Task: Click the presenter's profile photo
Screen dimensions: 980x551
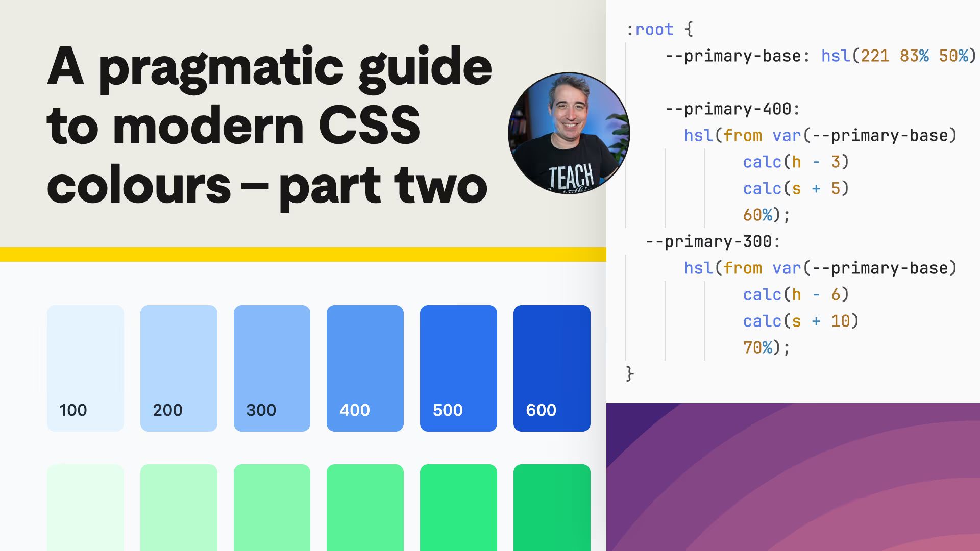Action: [568, 132]
